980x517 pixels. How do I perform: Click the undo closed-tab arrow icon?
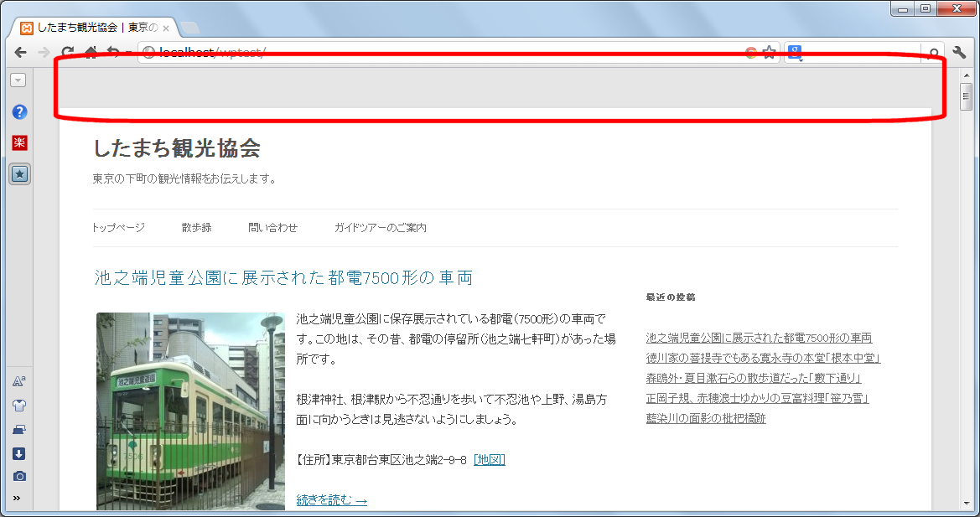113,53
